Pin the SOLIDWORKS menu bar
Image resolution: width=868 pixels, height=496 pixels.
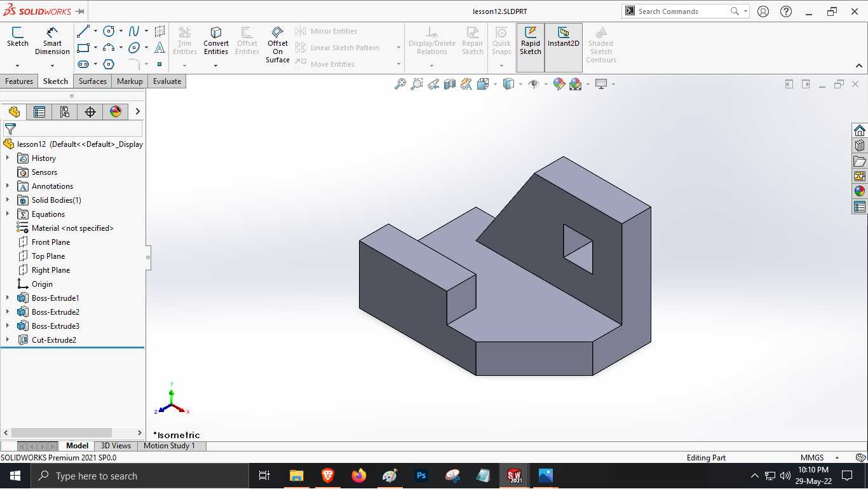(x=80, y=11)
